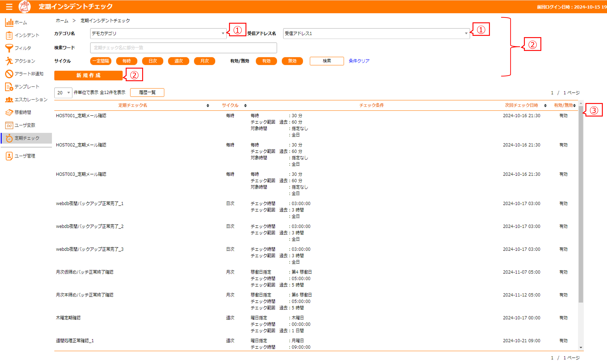This screenshot has height=364, width=607.
Task: Click the mascot logo in header
Action: coord(25,7)
